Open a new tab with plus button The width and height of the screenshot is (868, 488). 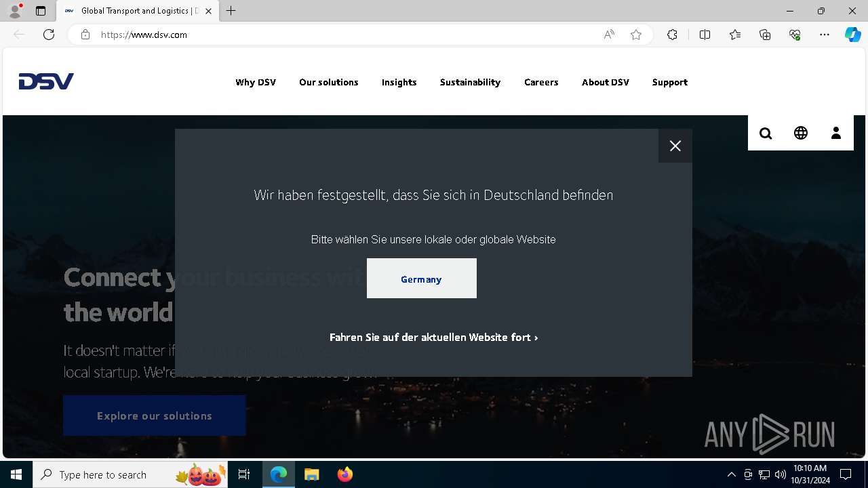click(231, 11)
